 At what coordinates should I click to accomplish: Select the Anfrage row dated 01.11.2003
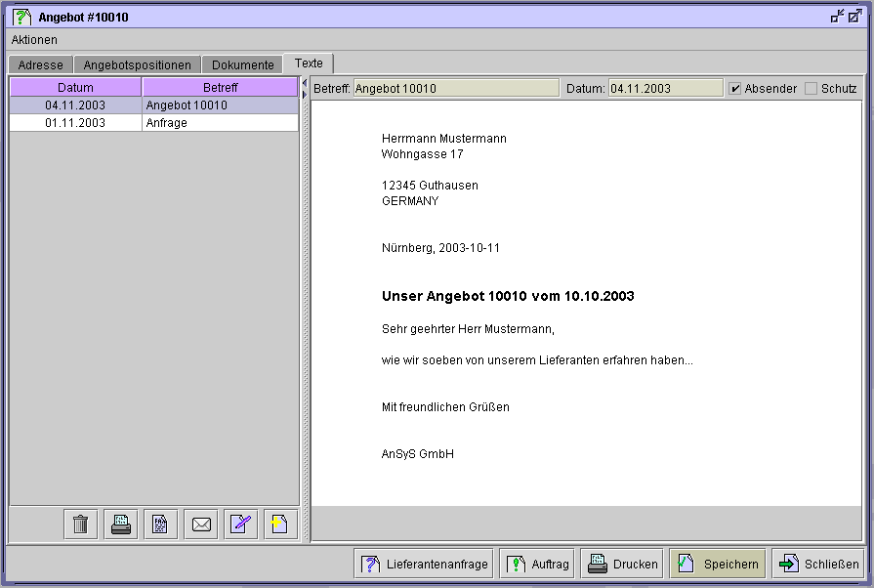tap(153, 123)
